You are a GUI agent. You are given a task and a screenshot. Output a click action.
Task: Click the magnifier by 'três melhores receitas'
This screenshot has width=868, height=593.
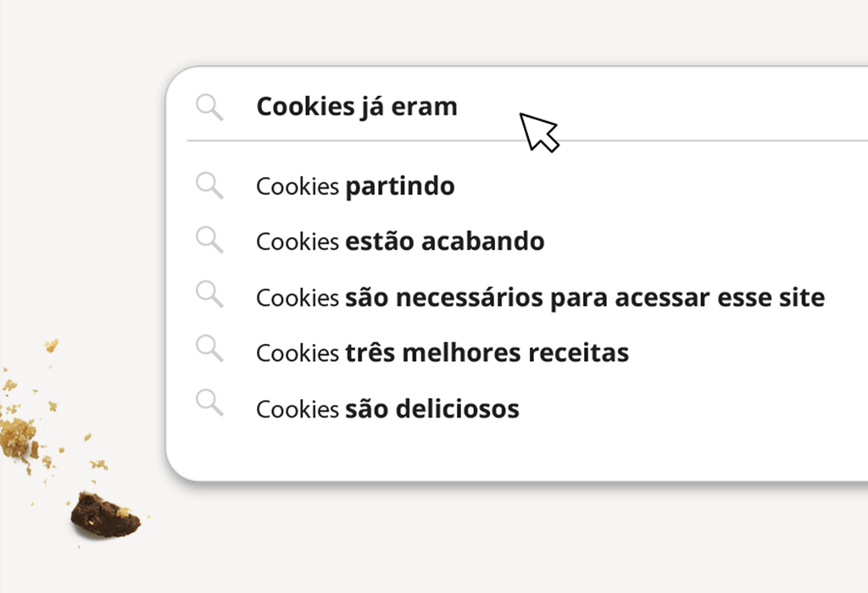(x=209, y=351)
